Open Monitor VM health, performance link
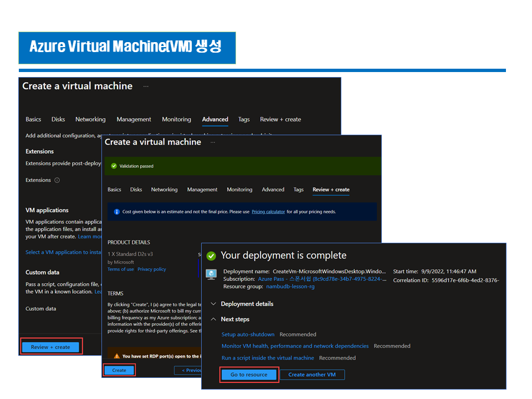The height and width of the screenshot is (399, 532). (295, 346)
